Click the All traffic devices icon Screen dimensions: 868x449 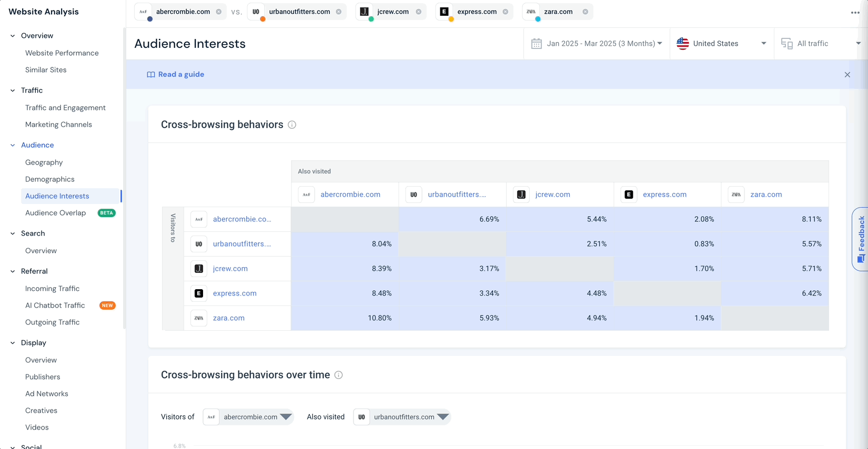tap(787, 44)
